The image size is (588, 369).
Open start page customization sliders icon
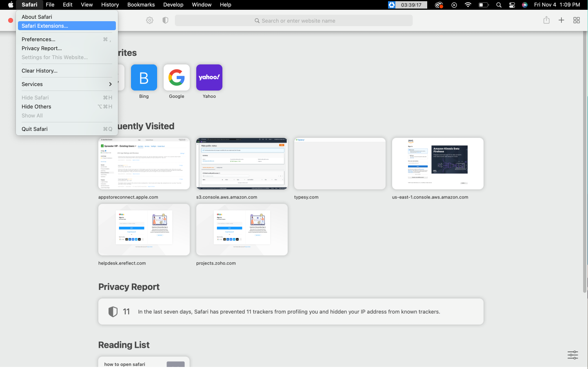click(572, 355)
